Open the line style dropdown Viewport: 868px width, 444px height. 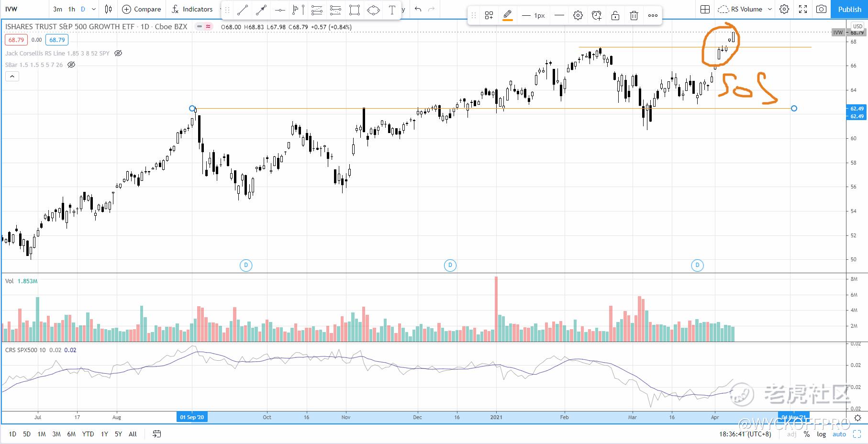(559, 16)
